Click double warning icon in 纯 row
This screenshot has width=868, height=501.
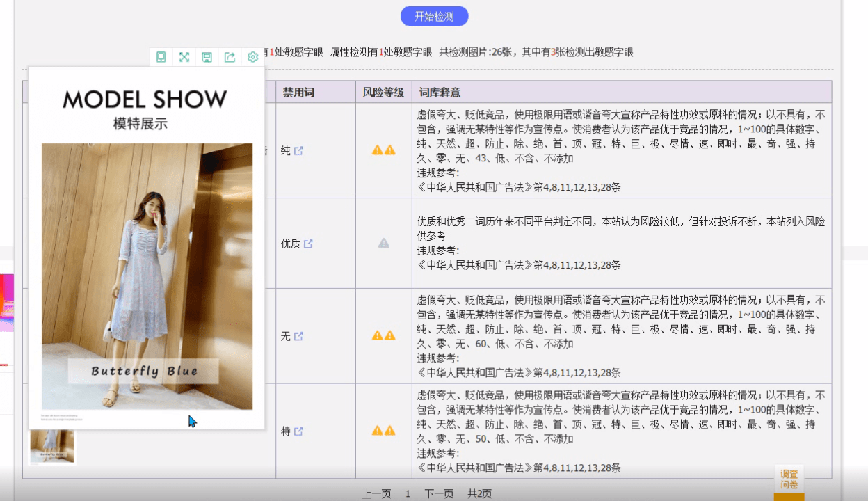click(383, 150)
